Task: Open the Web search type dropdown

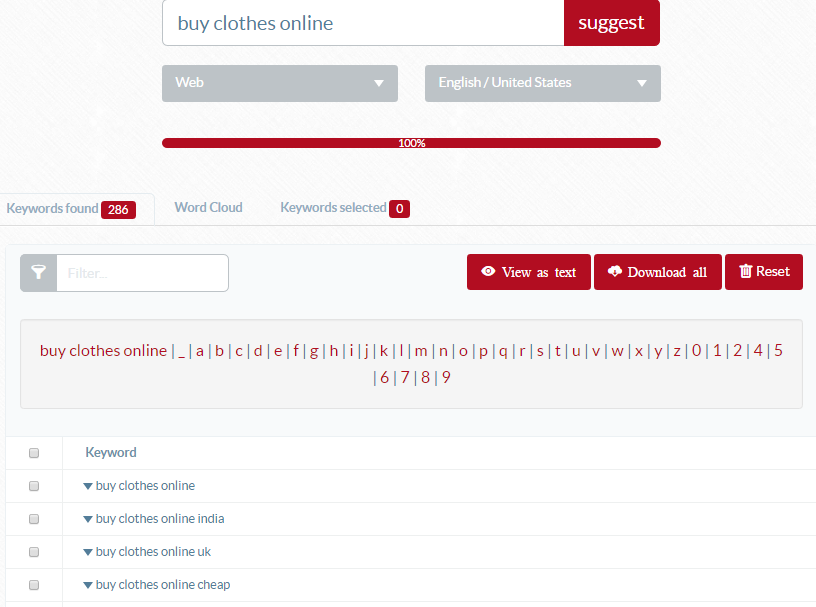Action: click(280, 83)
